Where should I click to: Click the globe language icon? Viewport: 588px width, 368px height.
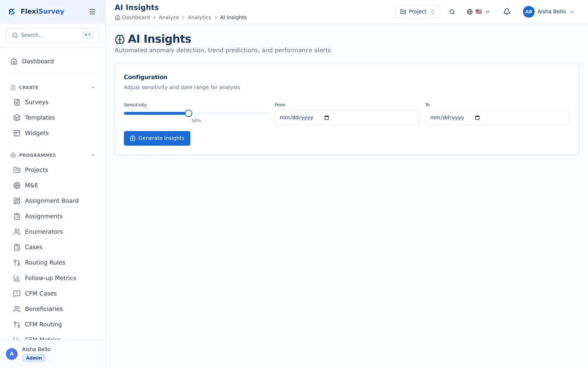point(470,12)
